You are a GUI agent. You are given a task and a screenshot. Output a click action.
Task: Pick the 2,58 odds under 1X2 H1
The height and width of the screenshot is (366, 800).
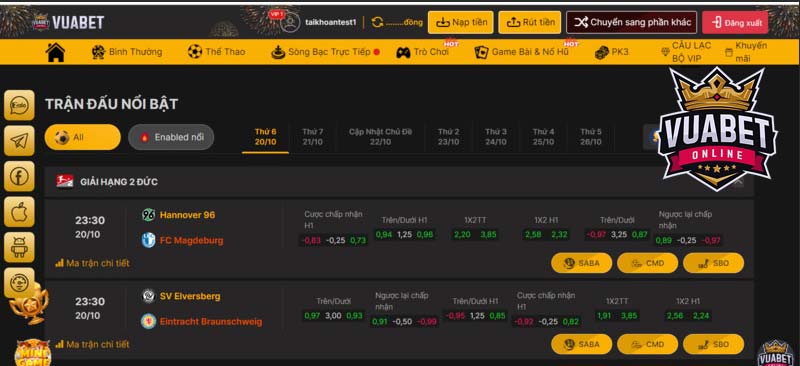(x=533, y=235)
